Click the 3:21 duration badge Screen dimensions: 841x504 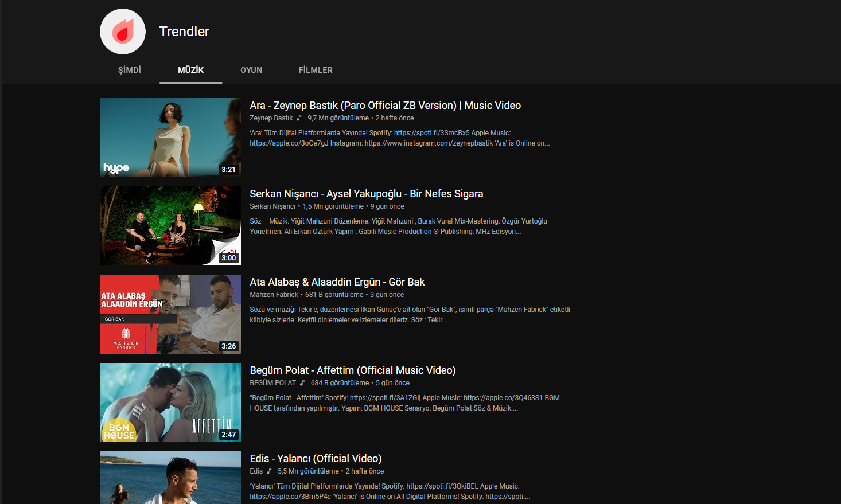tap(229, 170)
